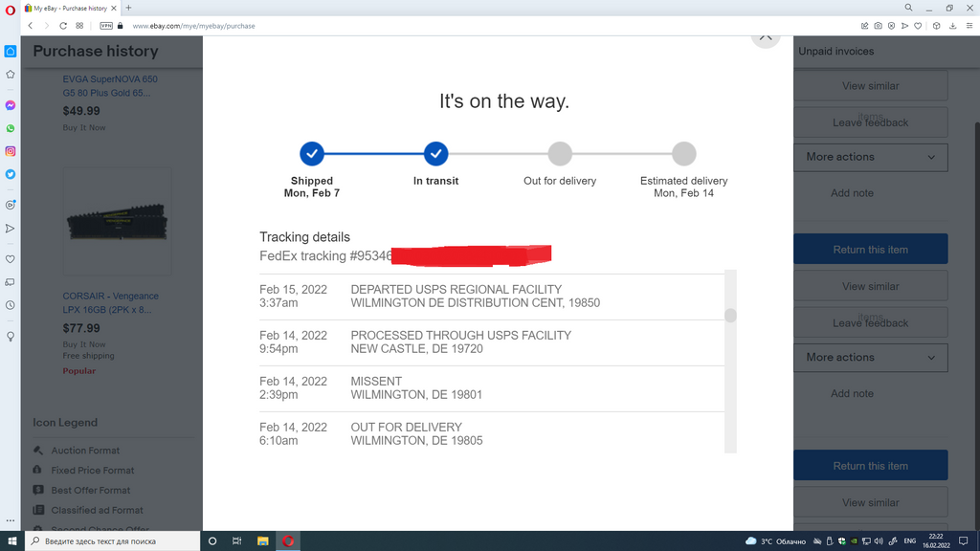Click Opera icon on the taskbar
The height and width of the screenshot is (551, 980).
(x=288, y=541)
